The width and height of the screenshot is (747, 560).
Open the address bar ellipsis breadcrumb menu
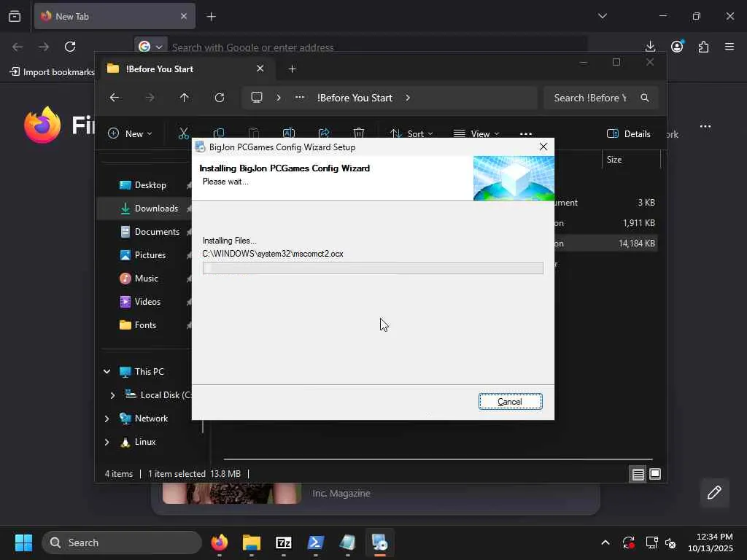(300, 98)
